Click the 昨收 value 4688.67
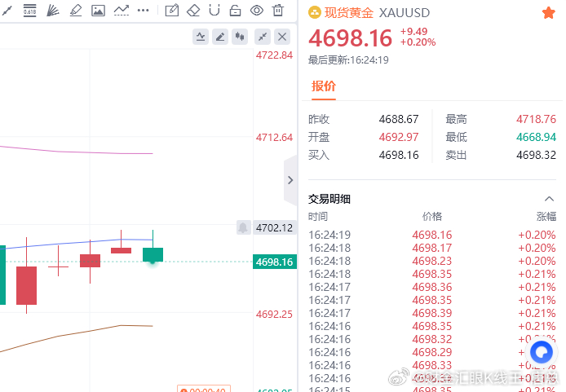566x392 pixels. pos(399,119)
